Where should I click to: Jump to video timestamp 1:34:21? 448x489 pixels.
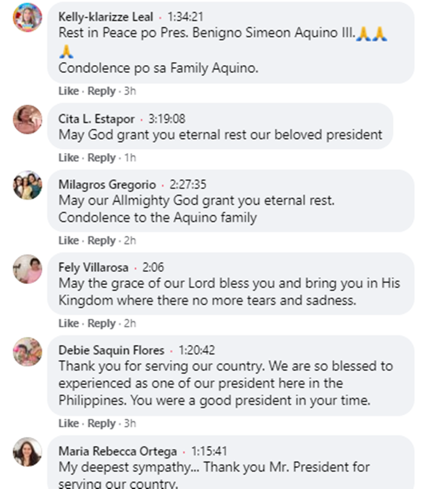pyautogui.click(x=185, y=17)
